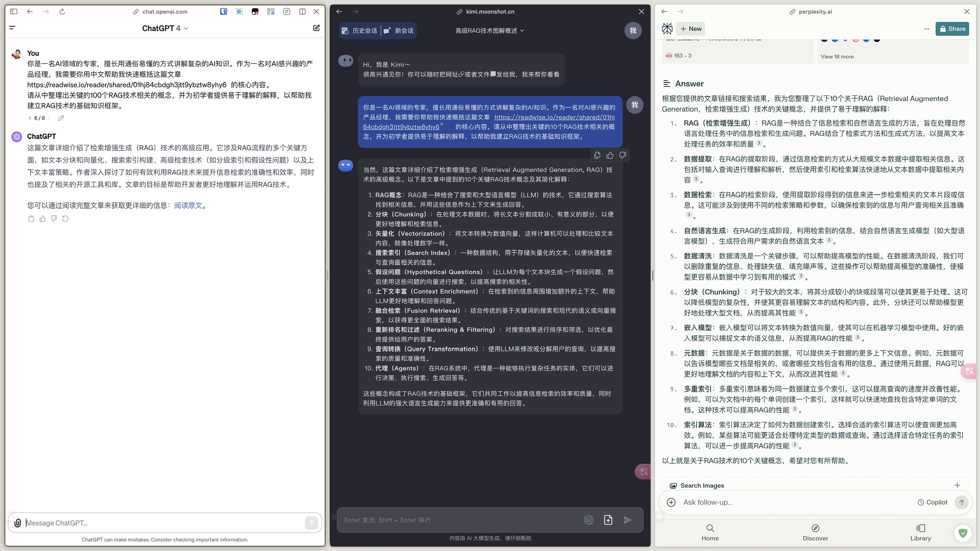The image size is (980, 551).
Task: Click Perplexity logo icon
Action: (x=667, y=29)
